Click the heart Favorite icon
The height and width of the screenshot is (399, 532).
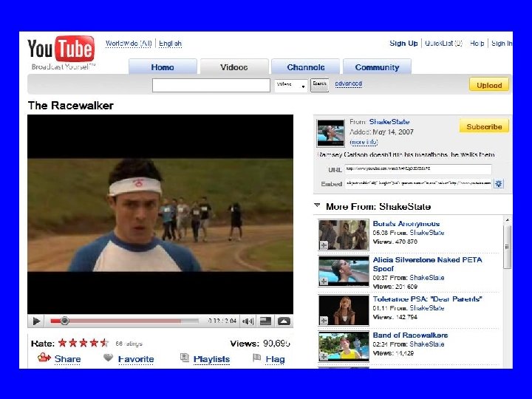108,358
